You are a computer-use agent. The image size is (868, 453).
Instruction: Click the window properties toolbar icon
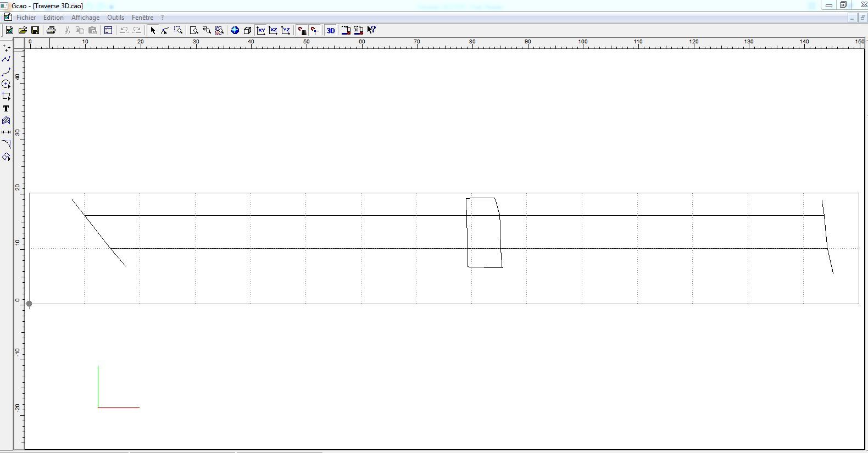point(108,30)
